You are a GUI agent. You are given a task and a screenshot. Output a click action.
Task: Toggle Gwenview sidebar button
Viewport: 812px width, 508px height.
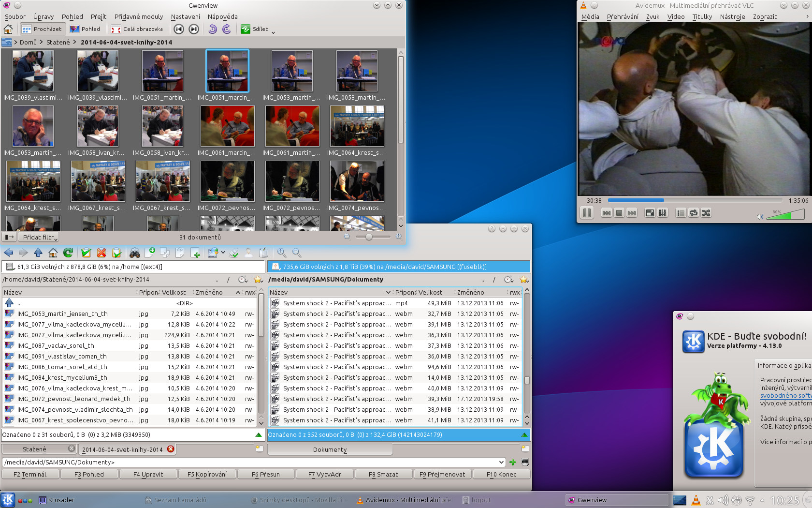coord(9,237)
